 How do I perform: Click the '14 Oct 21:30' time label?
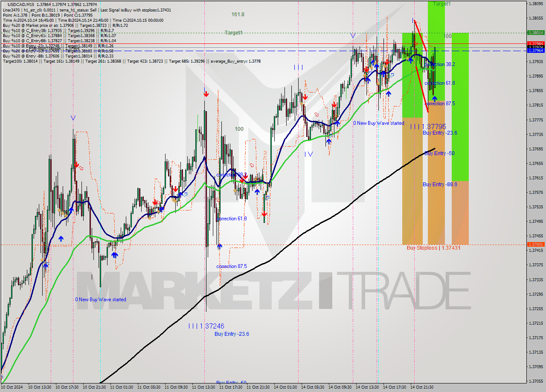tap(422, 387)
